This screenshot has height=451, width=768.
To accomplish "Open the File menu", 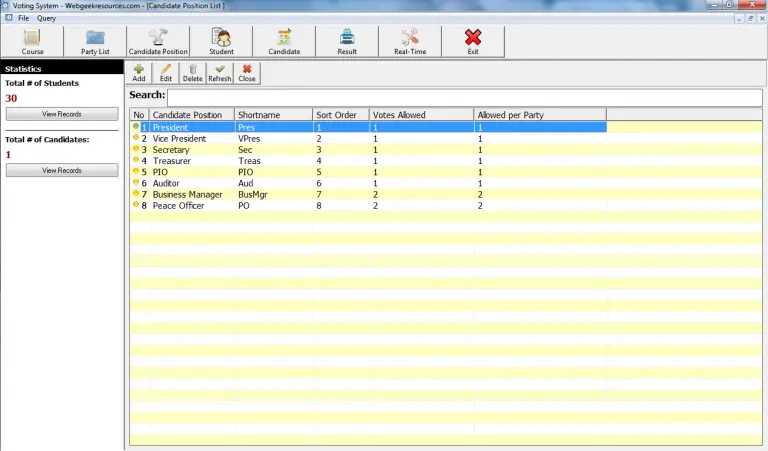I will 23,19.
